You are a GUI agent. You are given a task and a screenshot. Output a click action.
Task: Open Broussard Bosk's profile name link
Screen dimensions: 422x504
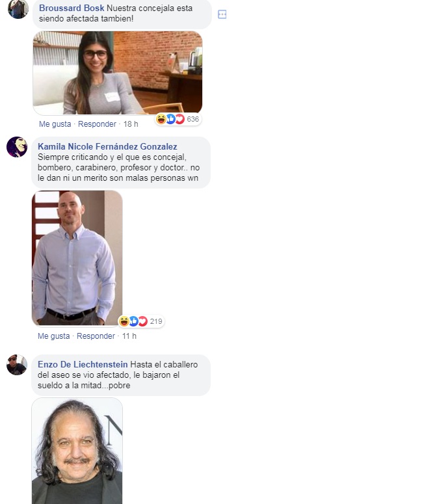[72, 8]
